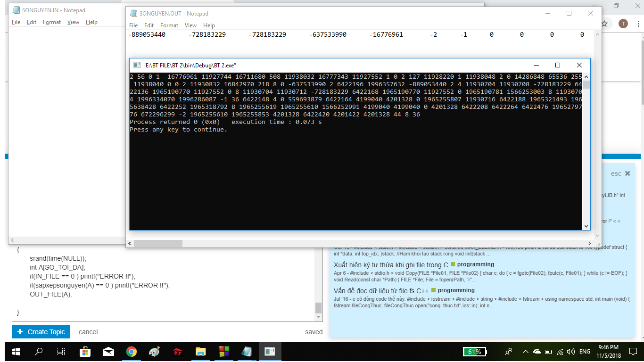This screenshot has width=644, height=362.
Task: Launch the Mail app from taskbar
Action: pyautogui.click(x=108, y=352)
